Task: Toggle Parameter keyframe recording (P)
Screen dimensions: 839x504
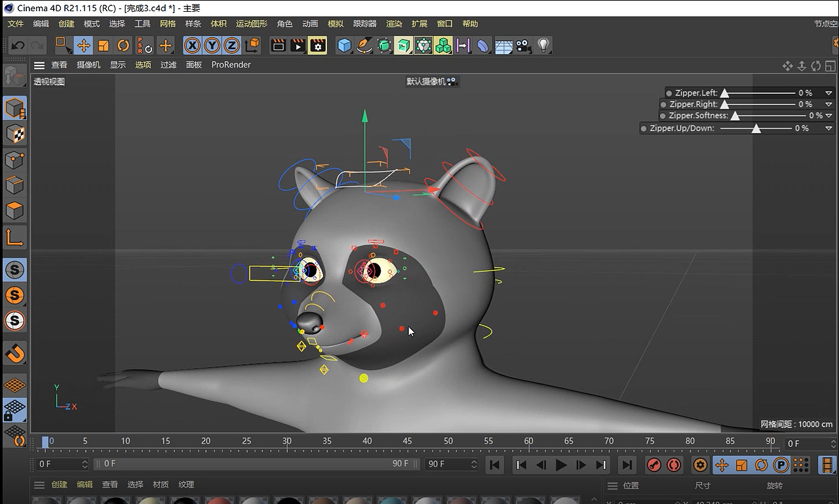Action: click(781, 465)
